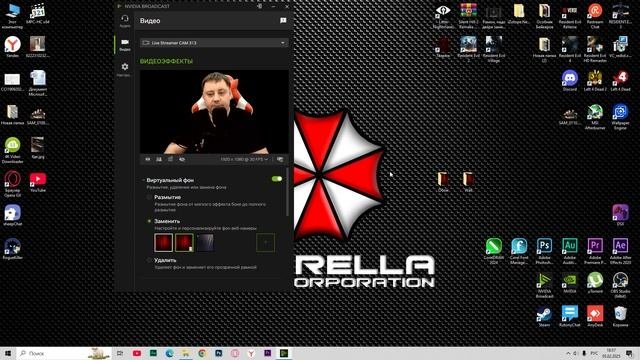Viewport: 640px width, 360px height.
Task: Open Adobe Audition desktop shortcut
Action: click(x=569, y=251)
